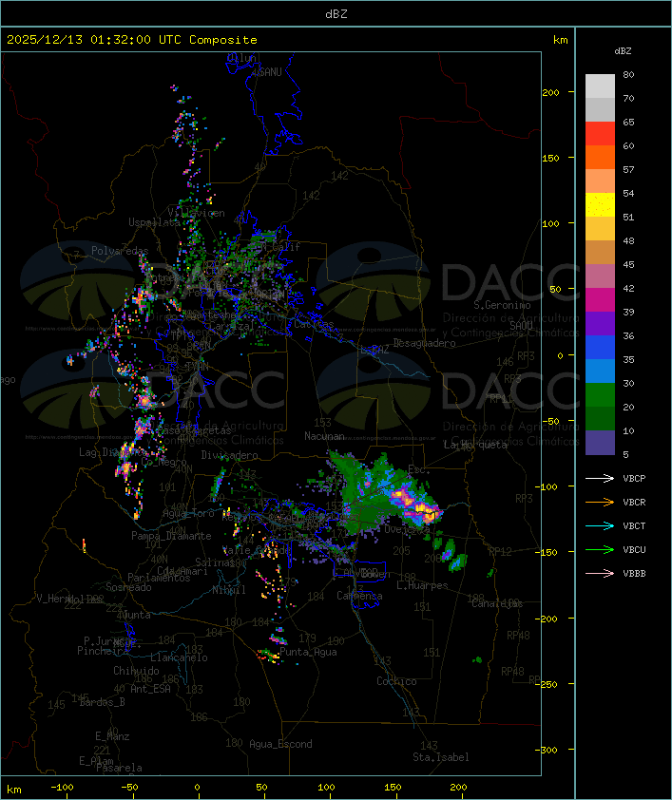Click the cyan VBCT arrow icon
Screen dimensions: 672x800
[x=600, y=525]
